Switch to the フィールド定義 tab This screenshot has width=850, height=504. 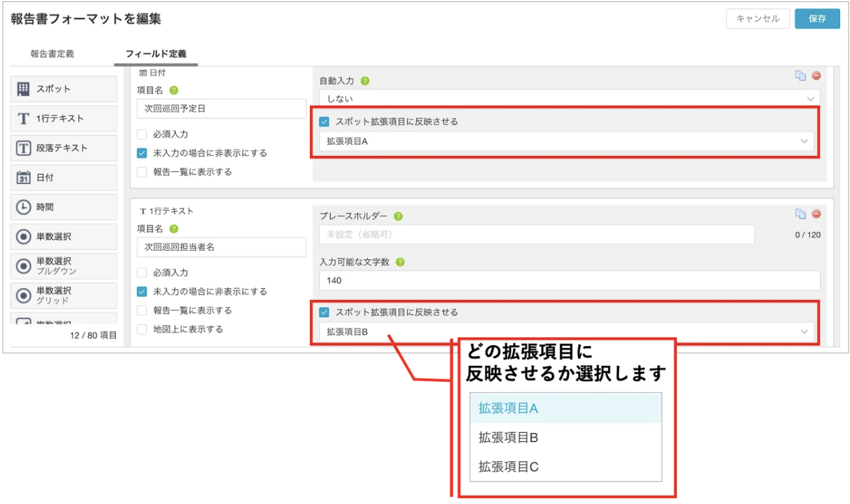pos(156,54)
